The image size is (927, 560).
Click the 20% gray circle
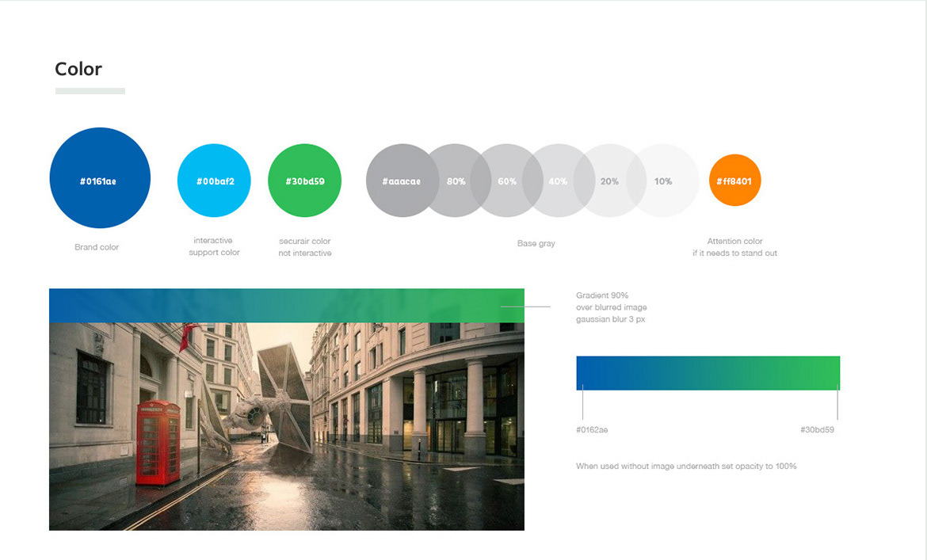coord(610,180)
